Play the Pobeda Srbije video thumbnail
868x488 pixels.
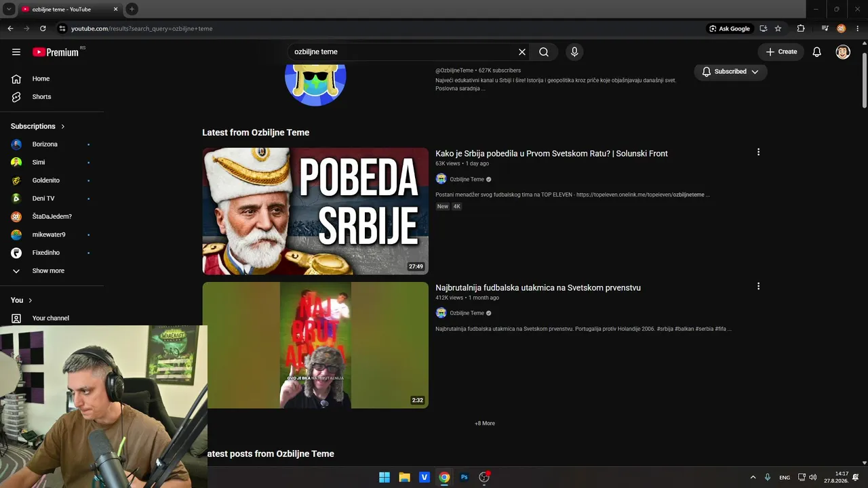[315, 211]
